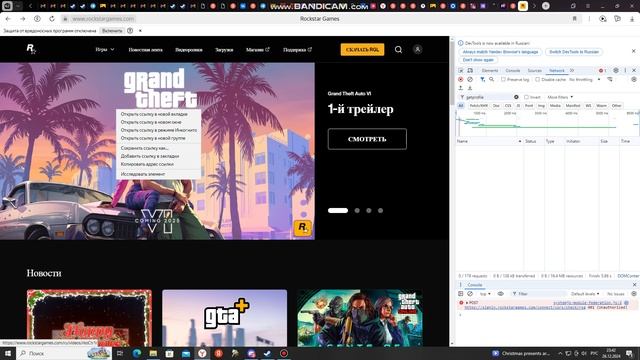Expand the POST error entry arrow
Viewport: 640px width, 360px height.
tap(467, 303)
